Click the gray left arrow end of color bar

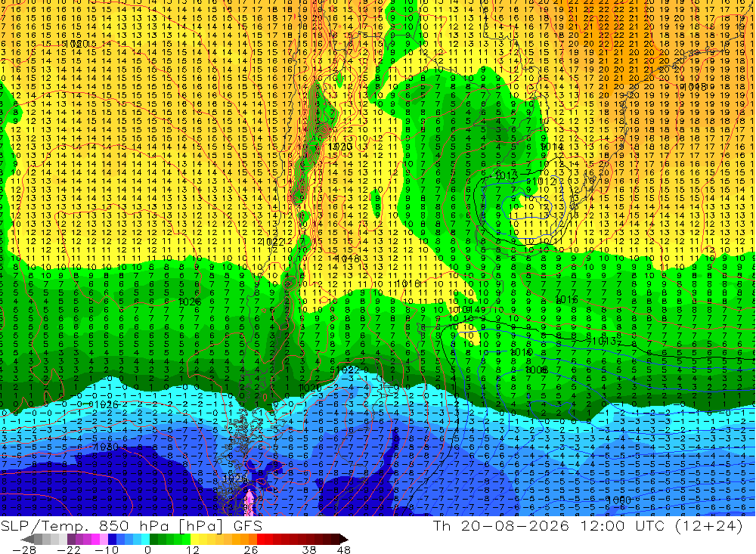[x=27, y=539]
